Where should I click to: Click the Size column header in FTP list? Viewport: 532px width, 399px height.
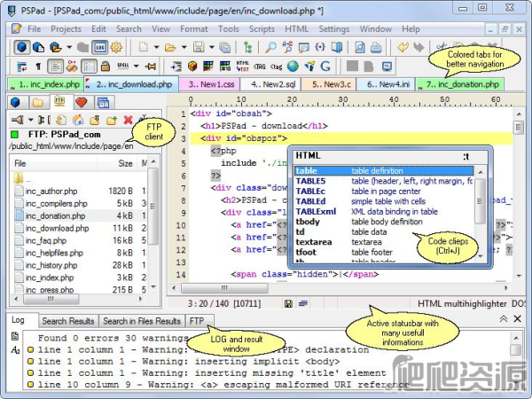117,163
